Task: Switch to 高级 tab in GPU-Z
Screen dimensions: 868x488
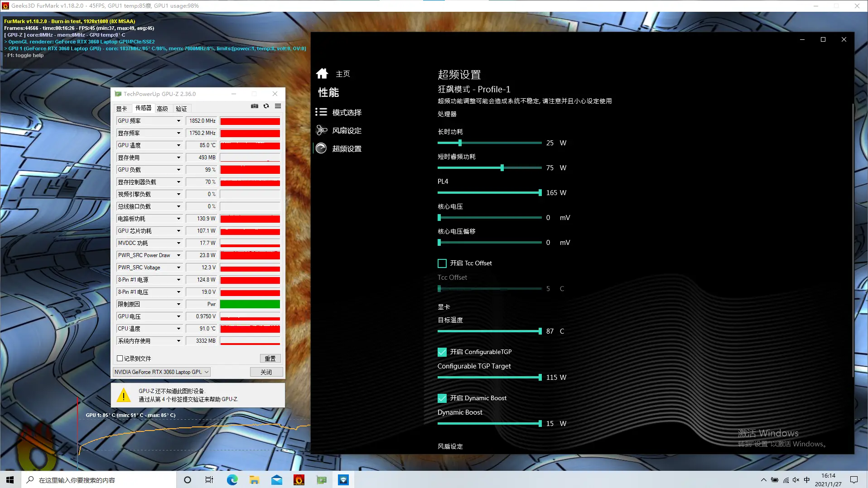Action: click(163, 109)
